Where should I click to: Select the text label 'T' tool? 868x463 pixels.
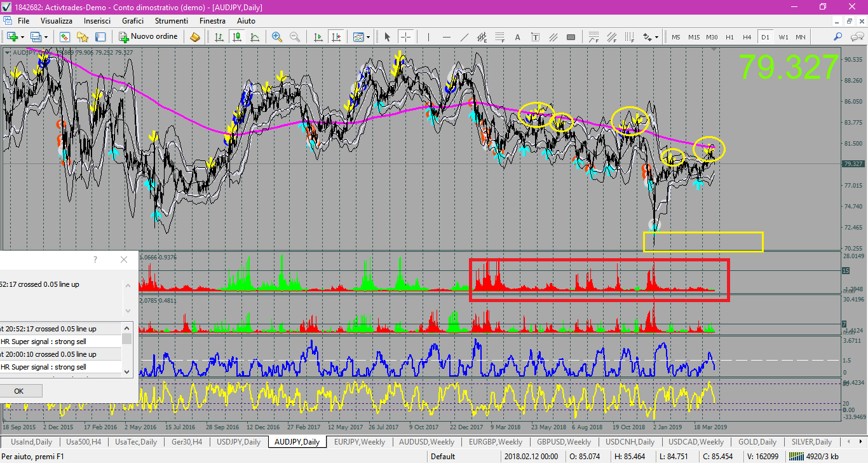535,37
